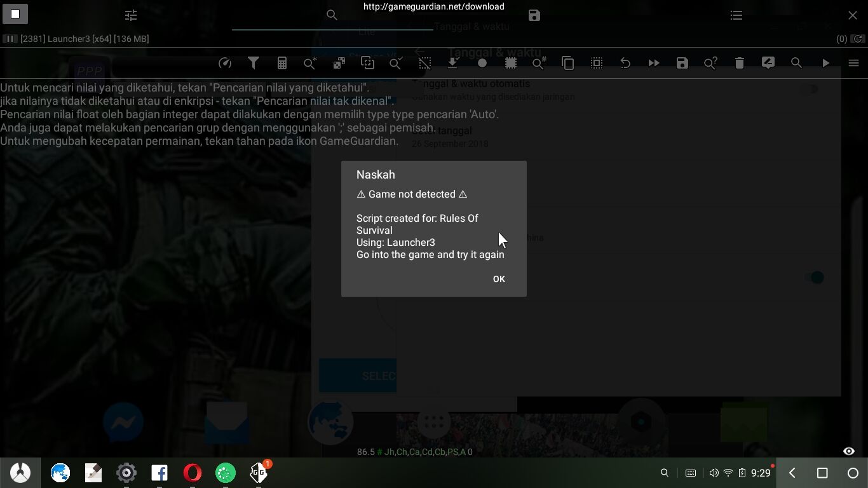The image size is (868, 488).
Task: Toggle the blue switch in background Settings window
Action: click(814, 278)
